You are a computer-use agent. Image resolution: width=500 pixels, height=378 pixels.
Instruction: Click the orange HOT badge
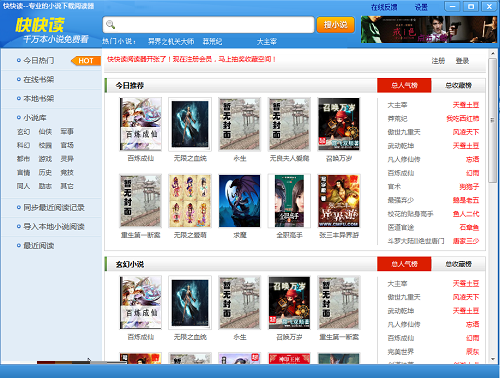click(86, 61)
